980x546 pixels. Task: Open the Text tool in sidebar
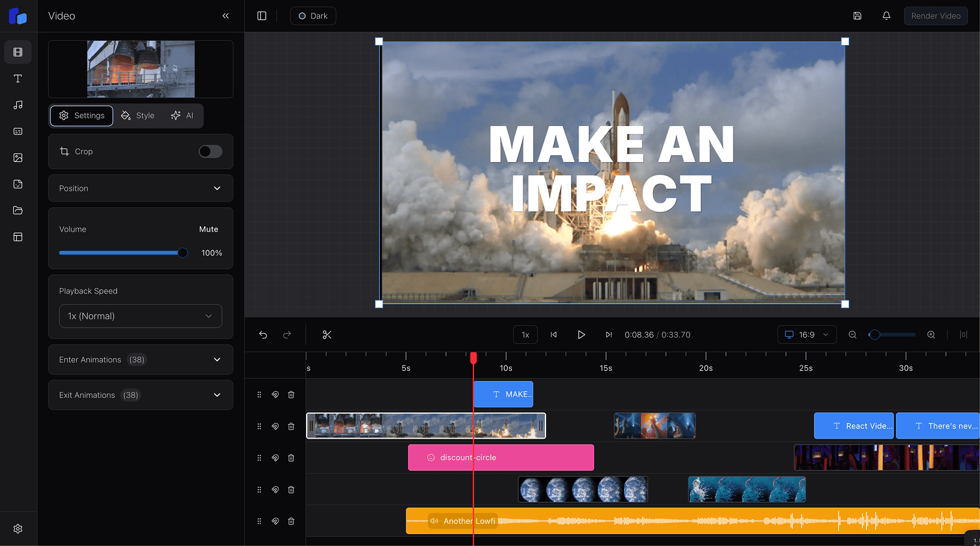pos(18,79)
